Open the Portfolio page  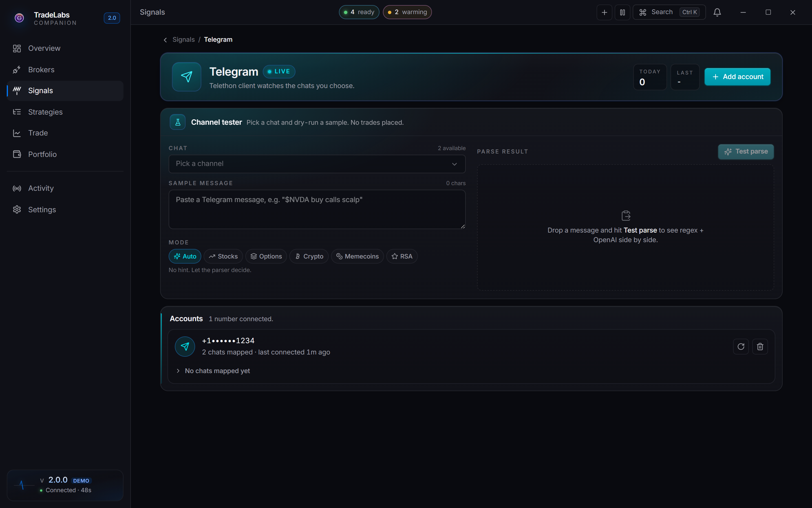[x=65, y=154]
